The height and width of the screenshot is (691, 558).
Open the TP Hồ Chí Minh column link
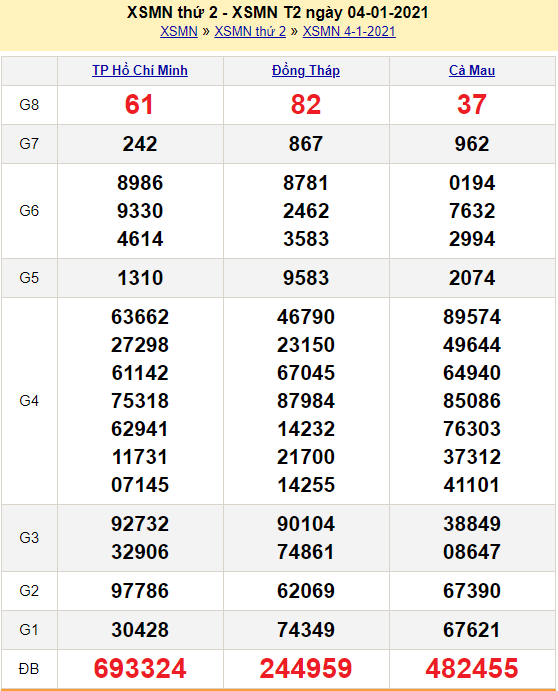coord(140,71)
